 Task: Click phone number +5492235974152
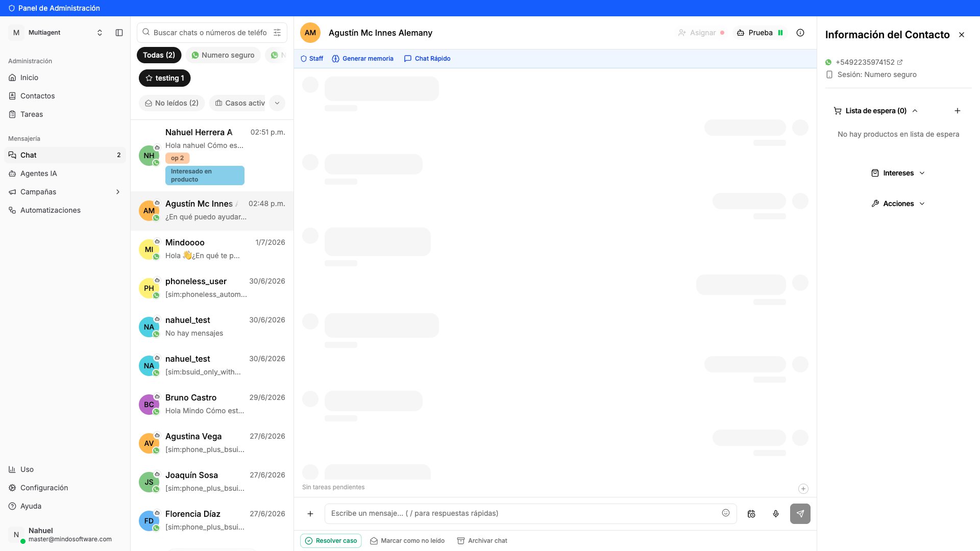point(865,62)
